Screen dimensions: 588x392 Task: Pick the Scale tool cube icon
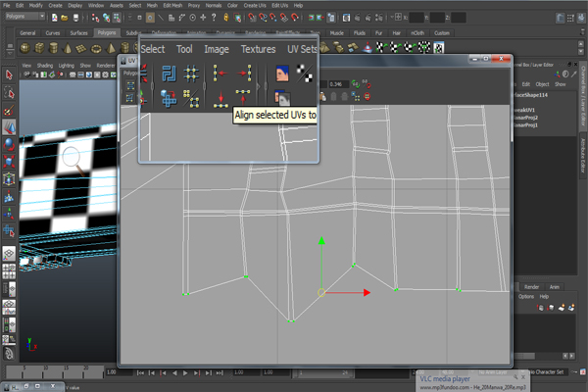pyautogui.click(x=9, y=162)
